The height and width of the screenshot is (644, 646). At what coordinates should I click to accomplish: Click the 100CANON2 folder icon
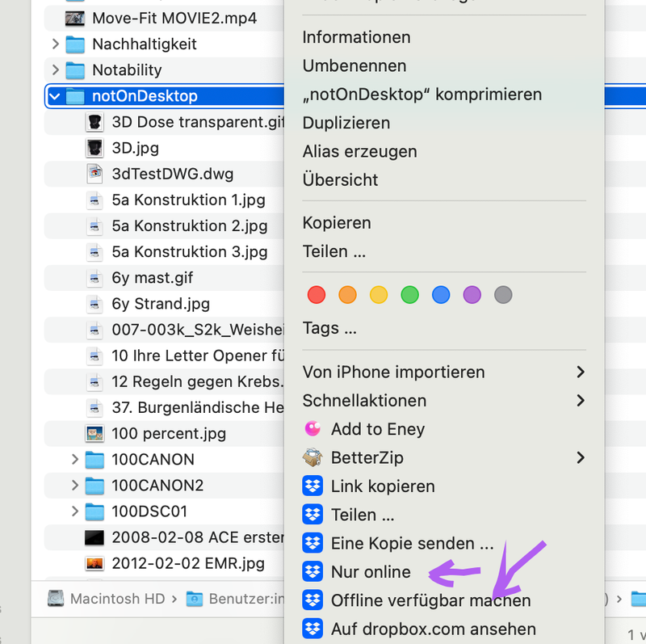94,486
